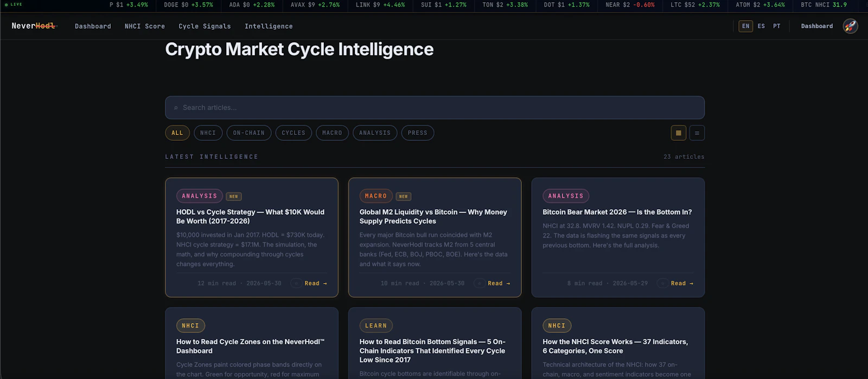Filter articles by MACRO
The height and width of the screenshot is (379, 868).
(332, 133)
